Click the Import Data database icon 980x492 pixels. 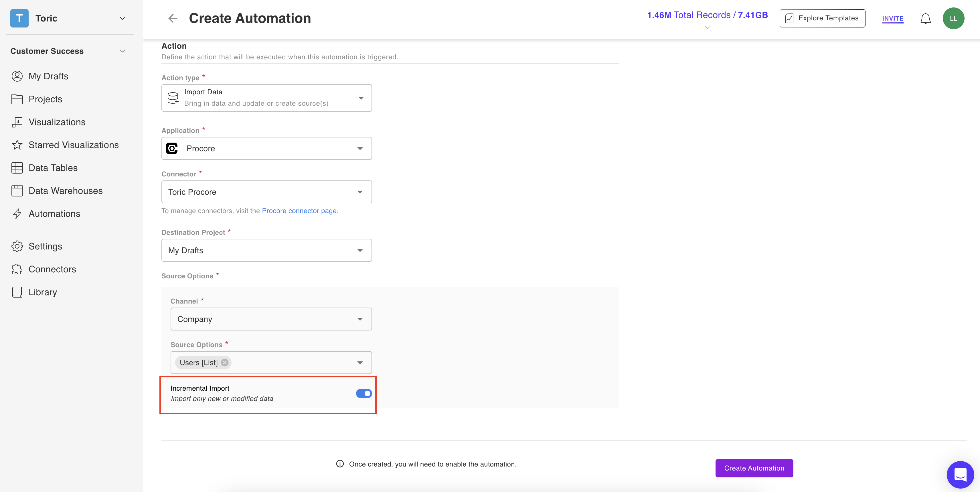[x=173, y=98]
